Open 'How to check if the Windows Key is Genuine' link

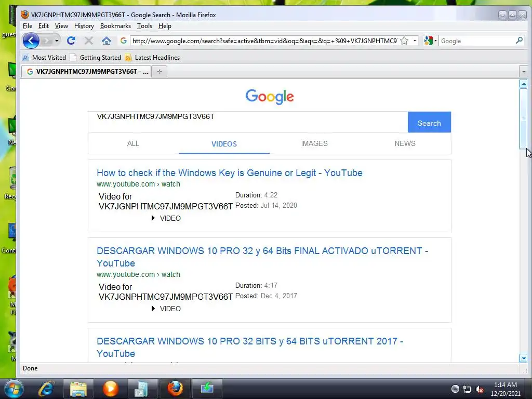[229, 173]
